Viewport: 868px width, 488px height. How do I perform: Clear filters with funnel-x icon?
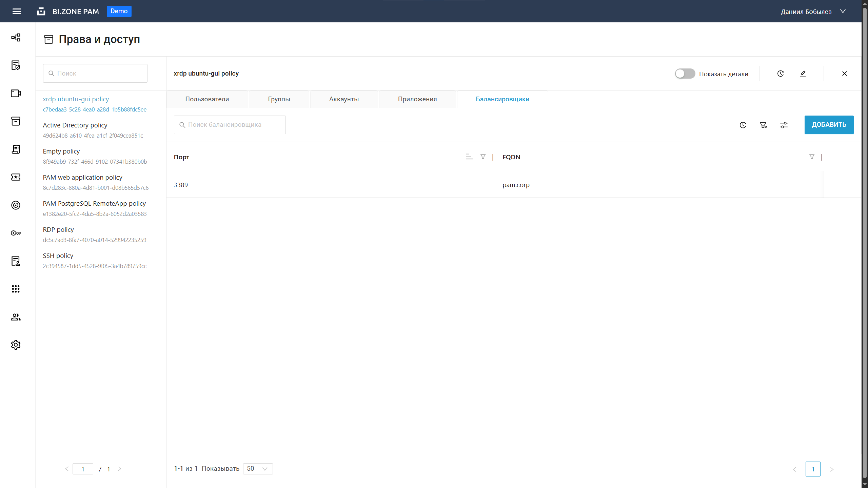pos(763,125)
